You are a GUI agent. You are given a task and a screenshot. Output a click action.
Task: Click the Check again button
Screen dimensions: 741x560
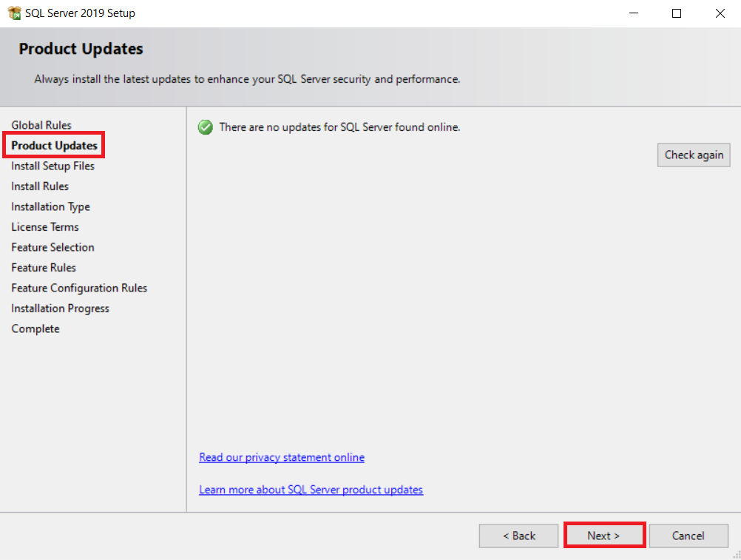[693, 155]
